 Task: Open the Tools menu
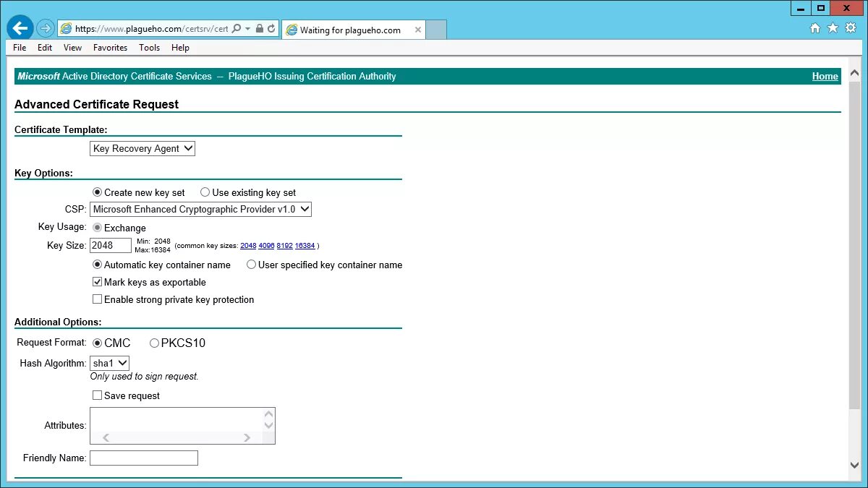(149, 48)
